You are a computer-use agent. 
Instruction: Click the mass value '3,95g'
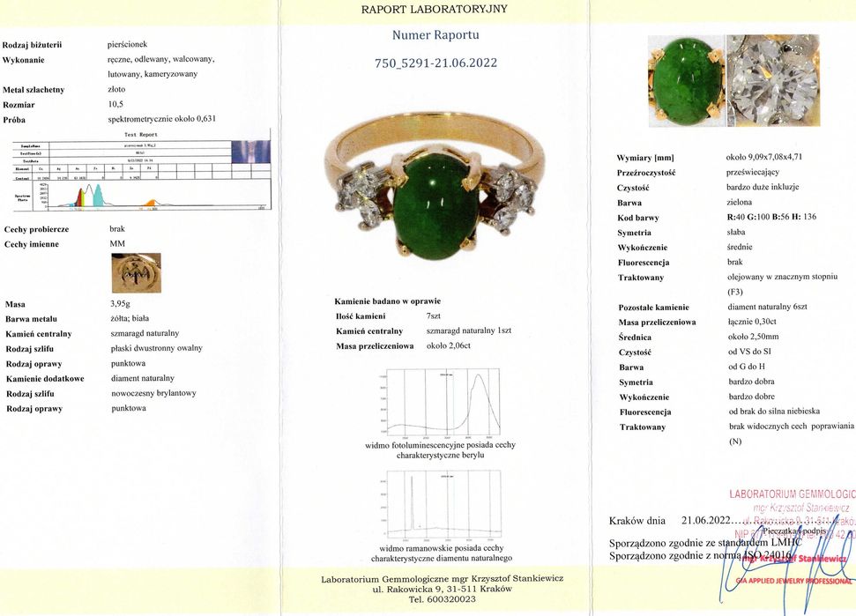tap(120, 304)
